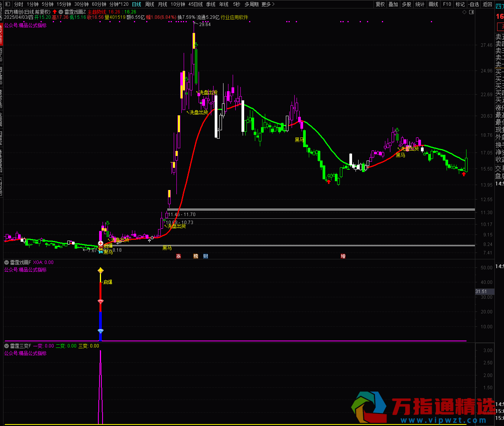Click the red up arrow under last candle
Viewport: 504px width, 426px height.
coord(464,174)
